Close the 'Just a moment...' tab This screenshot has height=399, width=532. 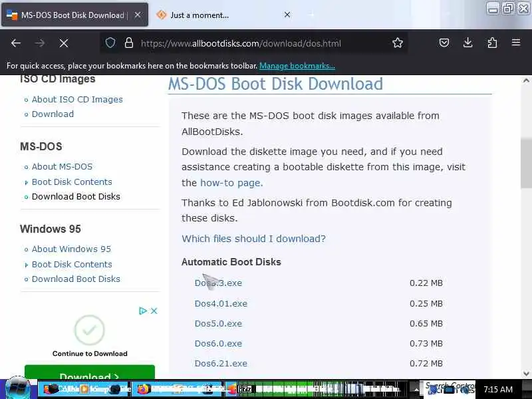pyautogui.click(x=287, y=15)
